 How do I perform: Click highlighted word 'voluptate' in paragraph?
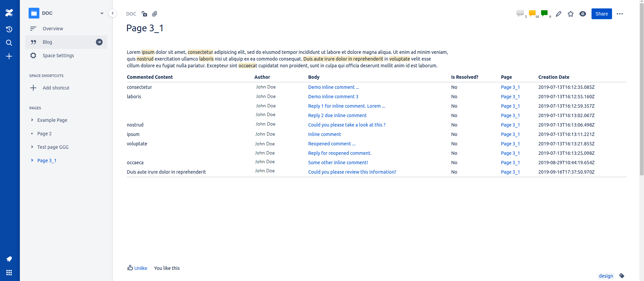[399, 59]
